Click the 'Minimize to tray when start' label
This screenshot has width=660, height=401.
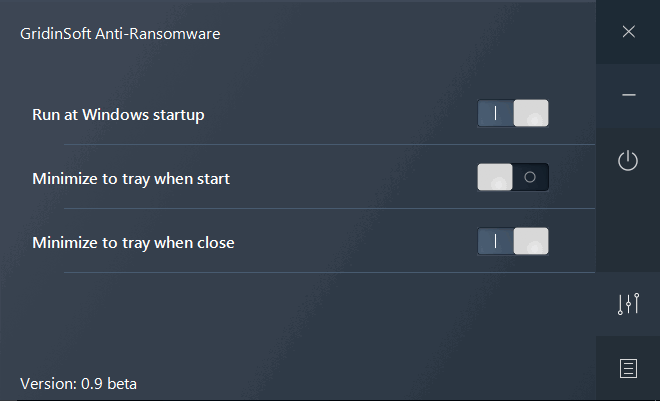(131, 178)
